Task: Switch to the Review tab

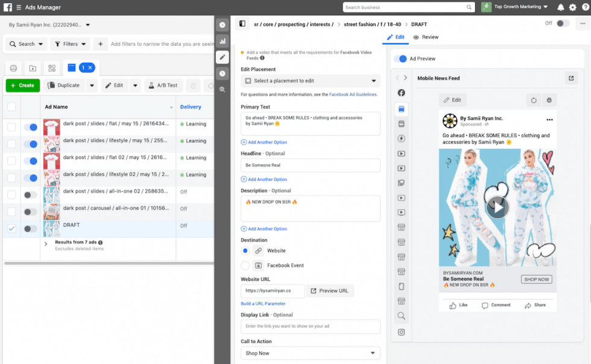Action: click(x=426, y=37)
